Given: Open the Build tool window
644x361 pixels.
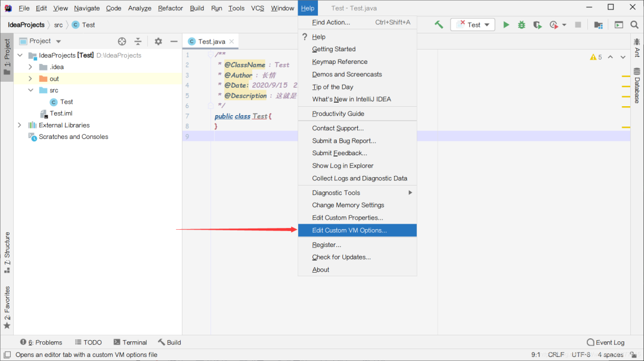Looking at the screenshot, I should (x=169, y=342).
